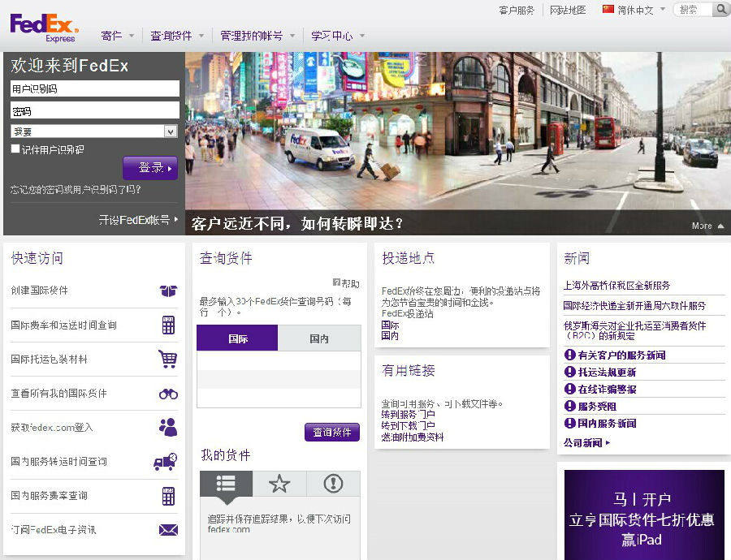Click people icon beside 获取fedex.com登入
Viewport: 731px width, 560px height.
[168, 427]
